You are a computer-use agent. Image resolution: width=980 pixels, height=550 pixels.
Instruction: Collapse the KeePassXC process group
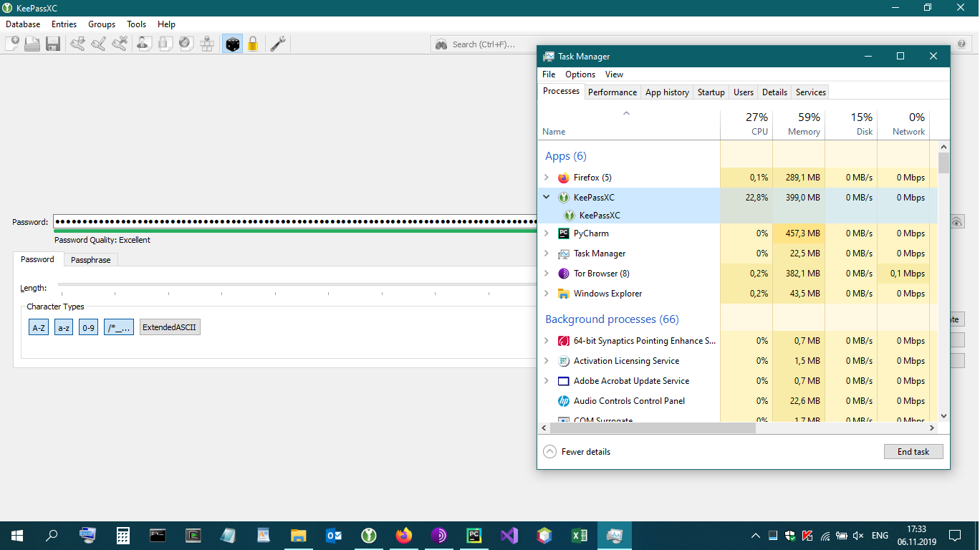(x=547, y=197)
